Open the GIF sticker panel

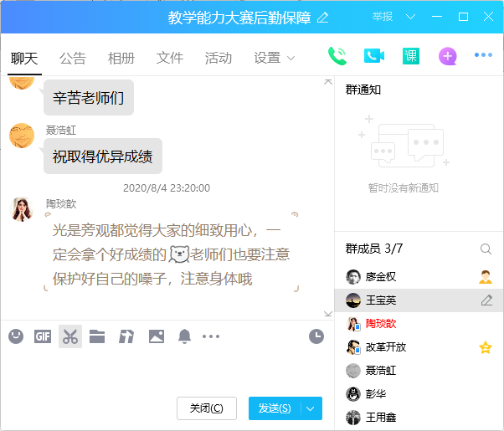[x=43, y=336]
